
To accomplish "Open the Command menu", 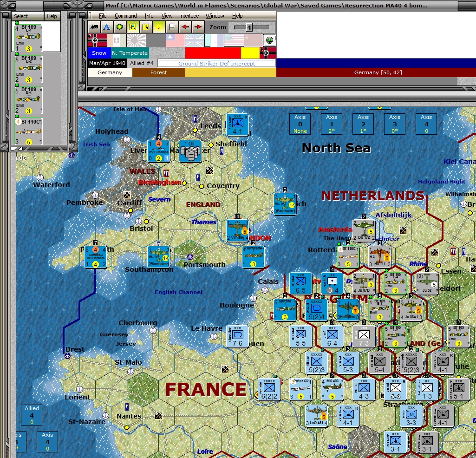I will pos(126,16).
